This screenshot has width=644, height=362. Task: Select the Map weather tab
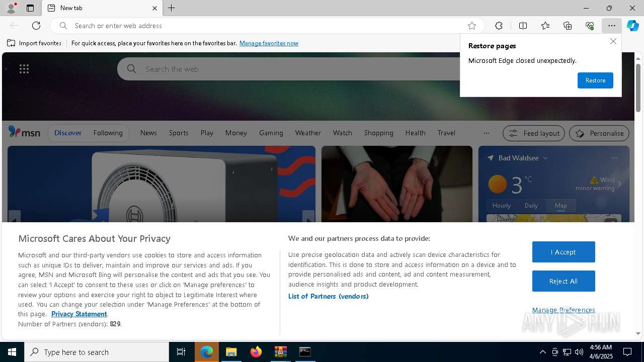pos(560,205)
